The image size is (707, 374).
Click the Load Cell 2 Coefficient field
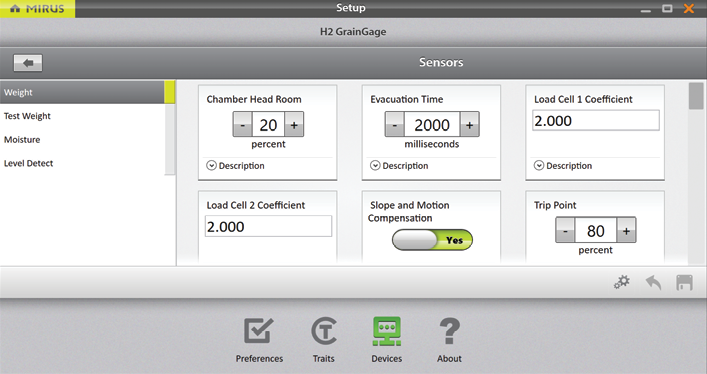[268, 226]
